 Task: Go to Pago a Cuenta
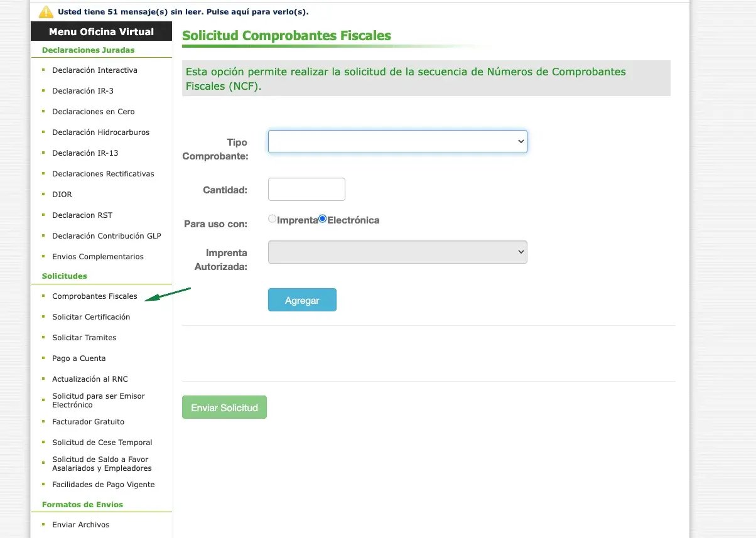click(x=79, y=358)
